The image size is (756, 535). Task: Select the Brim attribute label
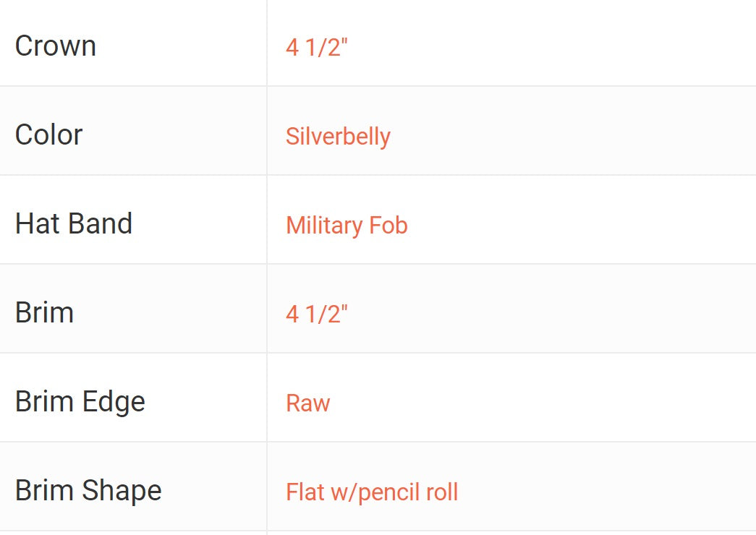click(45, 313)
